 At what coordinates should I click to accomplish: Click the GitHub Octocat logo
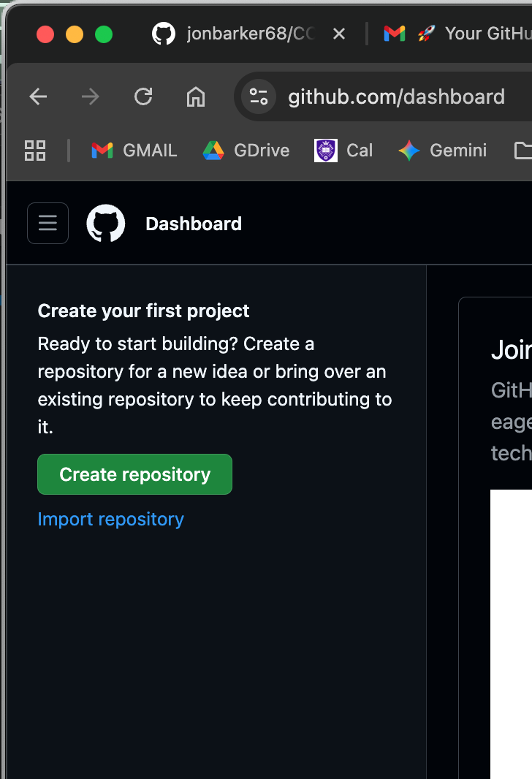pyautogui.click(x=106, y=223)
